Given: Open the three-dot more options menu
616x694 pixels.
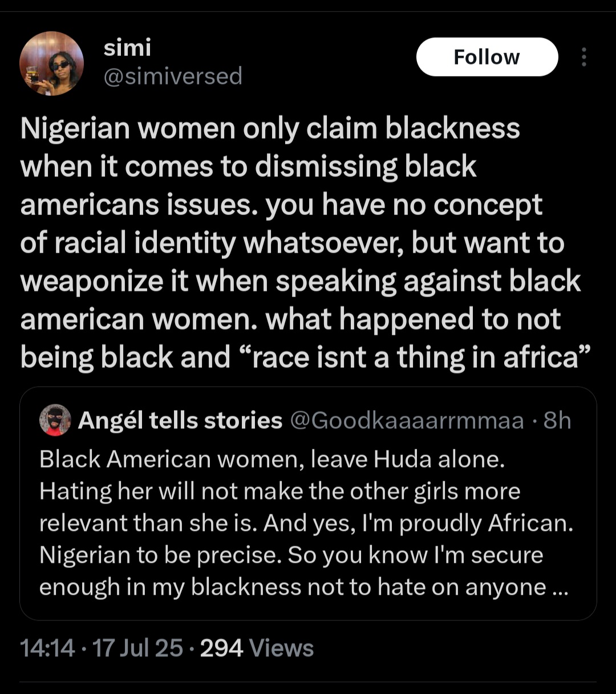Looking at the screenshot, I should point(583,57).
